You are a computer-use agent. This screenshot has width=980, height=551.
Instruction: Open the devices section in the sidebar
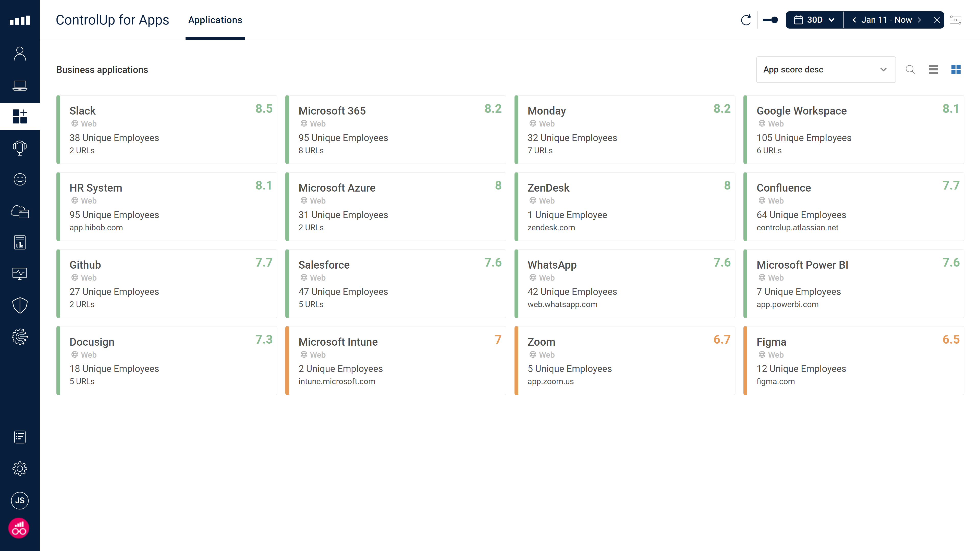(20, 85)
